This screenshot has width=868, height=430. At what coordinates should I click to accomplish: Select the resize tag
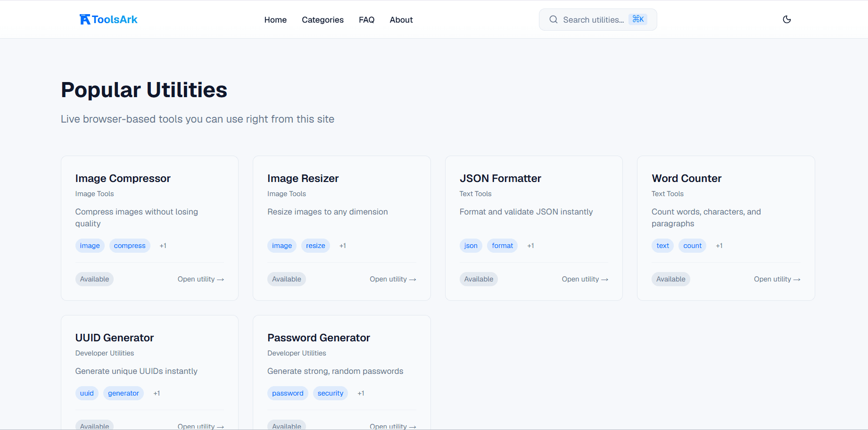(x=315, y=246)
